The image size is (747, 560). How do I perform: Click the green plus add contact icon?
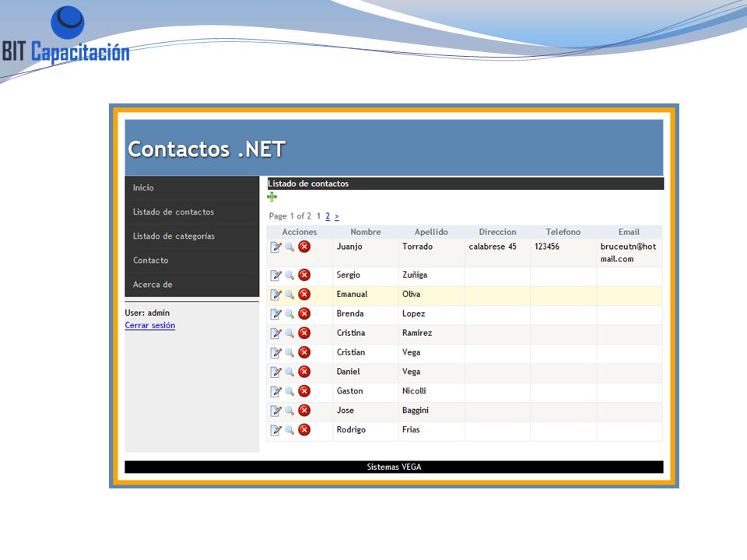coord(272,197)
